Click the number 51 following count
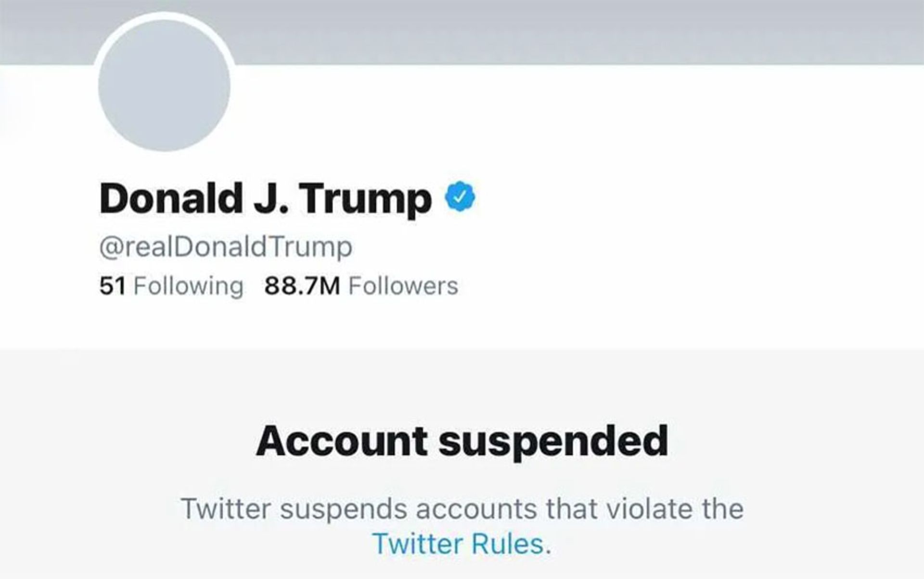Screen dimensions: 924x579 pos(112,286)
